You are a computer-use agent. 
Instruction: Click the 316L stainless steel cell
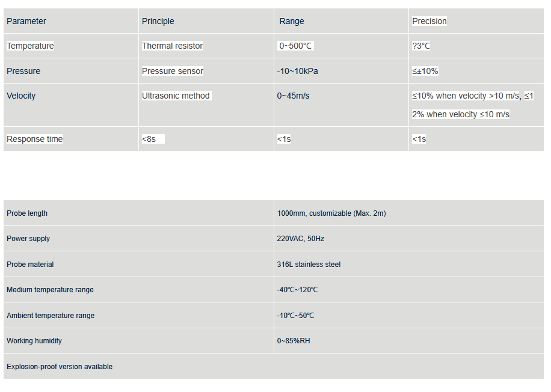[309, 265]
